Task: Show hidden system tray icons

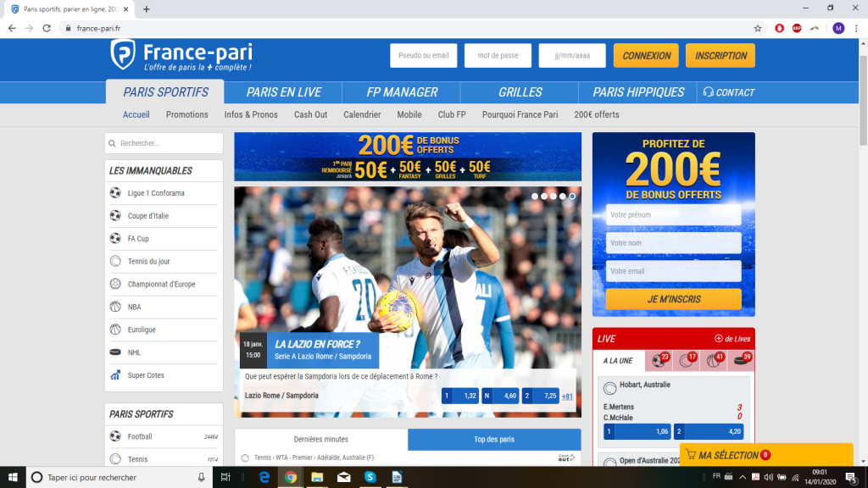Action: tap(743, 477)
